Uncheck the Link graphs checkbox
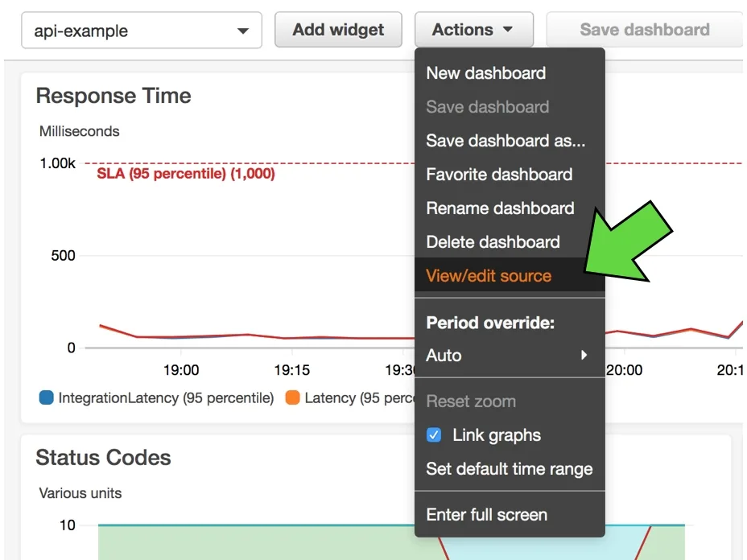Screen dimensions: 747x560 434,434
